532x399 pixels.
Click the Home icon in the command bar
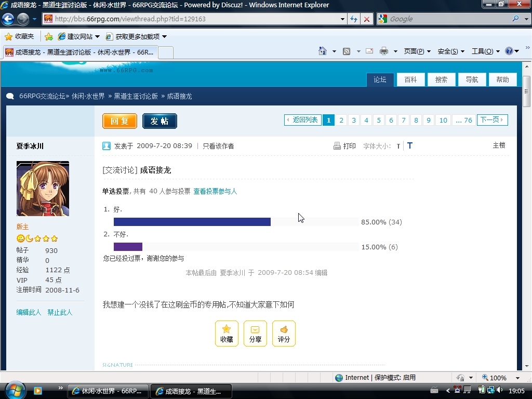[x=322, y=51]
